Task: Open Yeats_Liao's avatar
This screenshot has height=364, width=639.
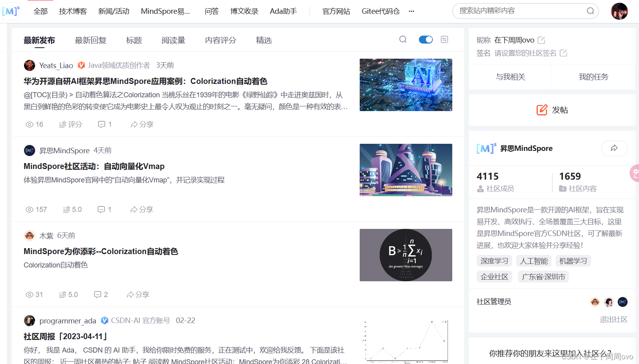Action: pyautogui.click(x=29, y=65)
